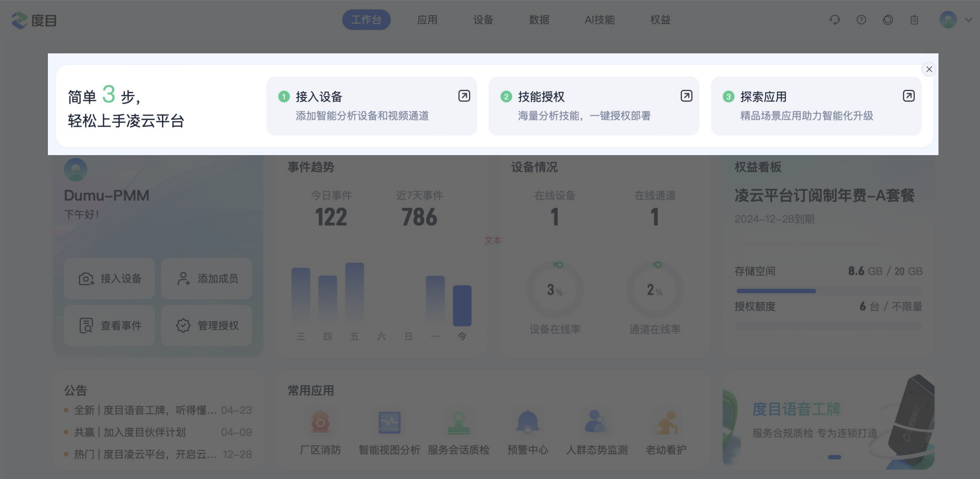Select the 今 bar in event chart
Screen dimensions: 980x479
point(462,306)
